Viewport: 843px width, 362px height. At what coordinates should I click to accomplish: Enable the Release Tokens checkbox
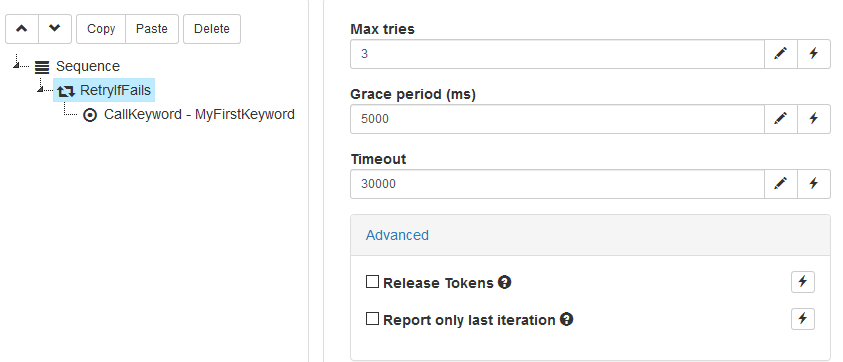372,282
